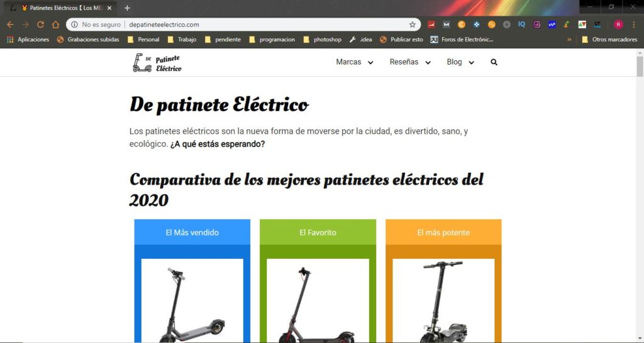Click the green and orange arrow extension icon
Image resolution: width=644 pixels, height=343 pixels.
click(567, 24)
